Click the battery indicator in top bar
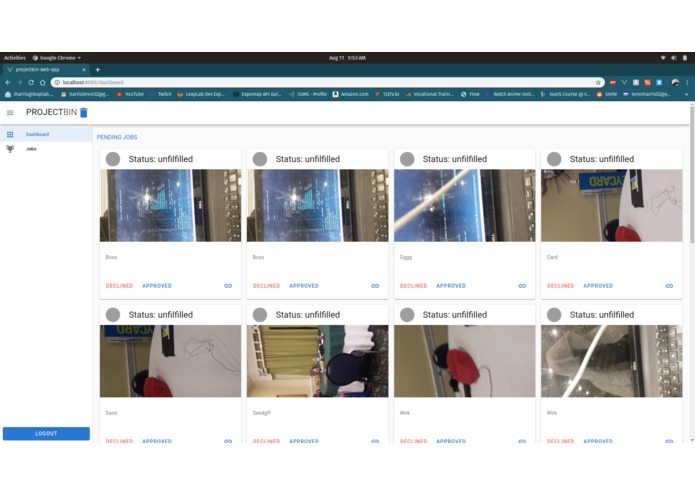The height and width of the screenshot is (494, 695). [x=685, y=58]
